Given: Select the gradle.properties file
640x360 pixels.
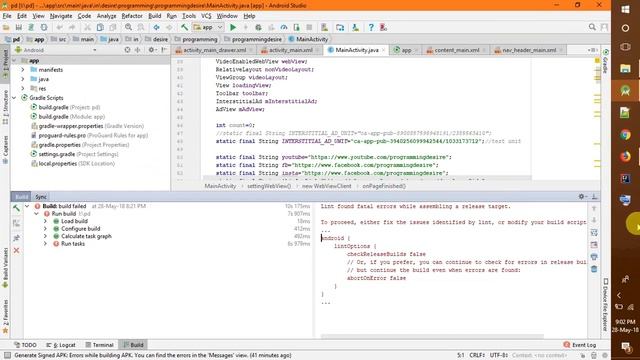Looking at the screenshot, I should (80, 145).
